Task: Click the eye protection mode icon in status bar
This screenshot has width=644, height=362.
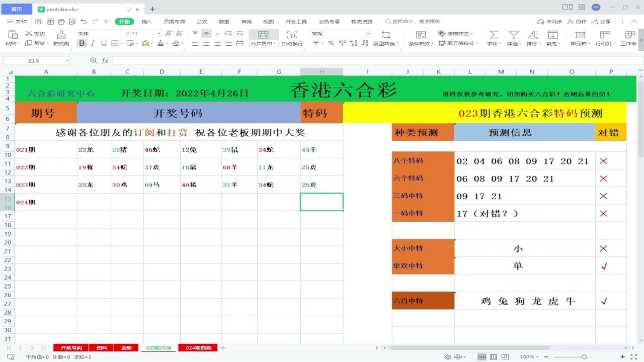Action: (447, 357)
